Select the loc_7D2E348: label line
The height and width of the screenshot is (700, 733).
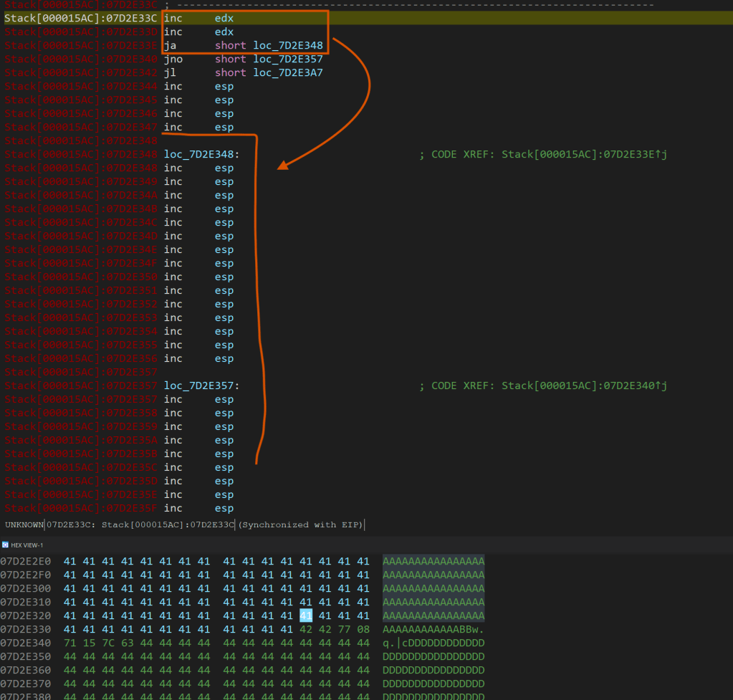201,155
